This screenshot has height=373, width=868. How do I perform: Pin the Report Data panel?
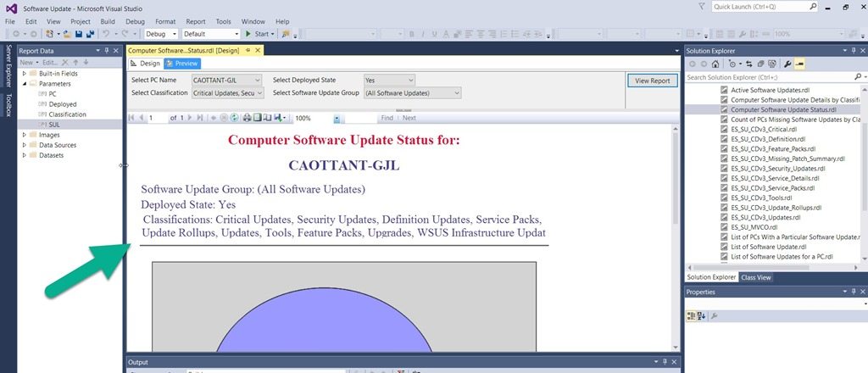(x=107, y=51)
